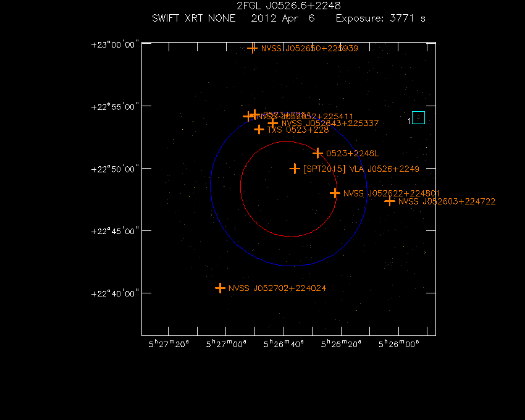Click the SWIFT XRT NONE header text
This screenshot has height=420, width=525.
pyautogui.click(x=193, y=18)
